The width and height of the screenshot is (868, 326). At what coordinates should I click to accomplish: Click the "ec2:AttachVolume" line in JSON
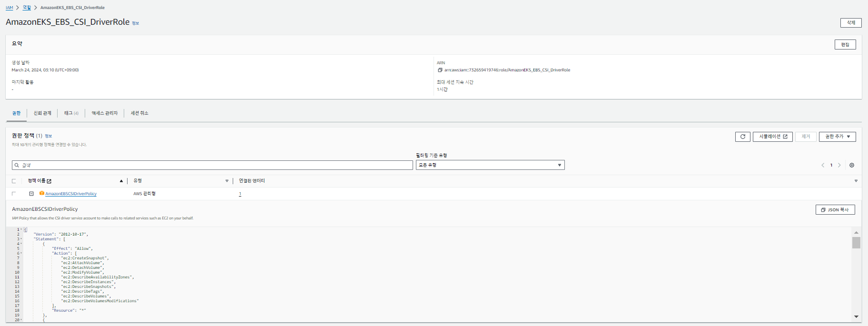82,263
